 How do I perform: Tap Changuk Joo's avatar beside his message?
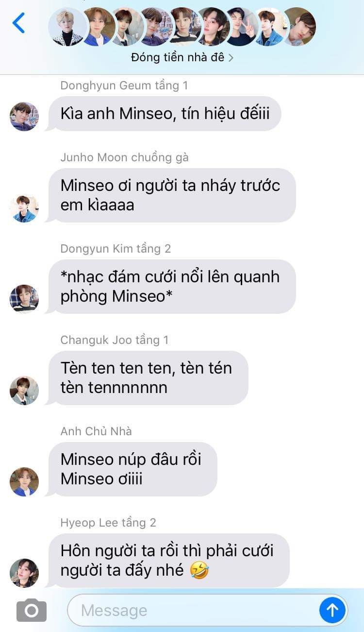pyautogui.click(x=24, y=391)
